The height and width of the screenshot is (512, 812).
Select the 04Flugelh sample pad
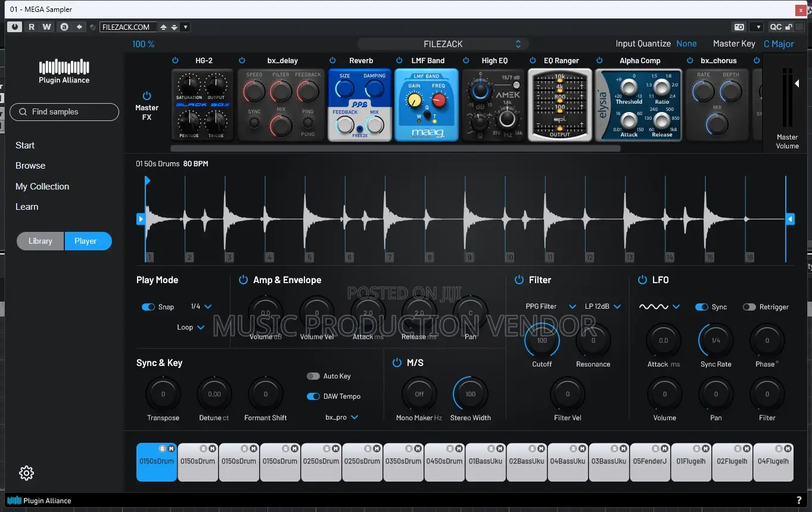pos(773,462)
